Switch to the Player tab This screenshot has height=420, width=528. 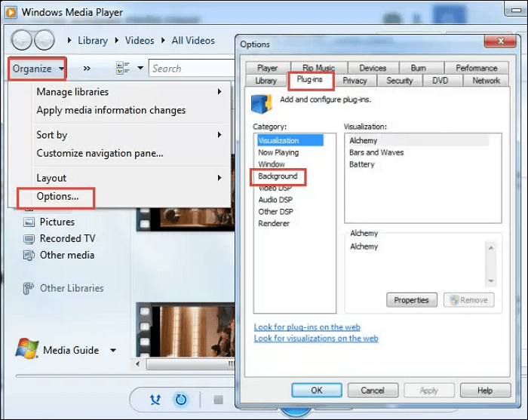(267, 68)
